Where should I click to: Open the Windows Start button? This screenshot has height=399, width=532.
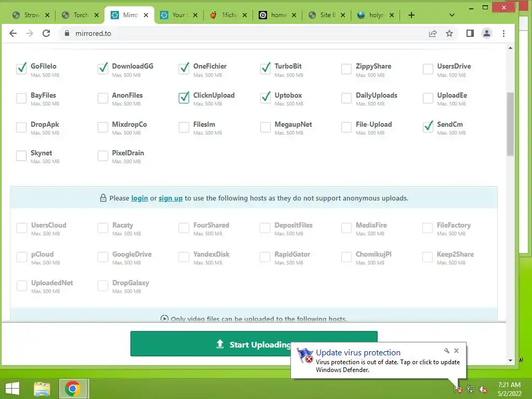(12, 389)
